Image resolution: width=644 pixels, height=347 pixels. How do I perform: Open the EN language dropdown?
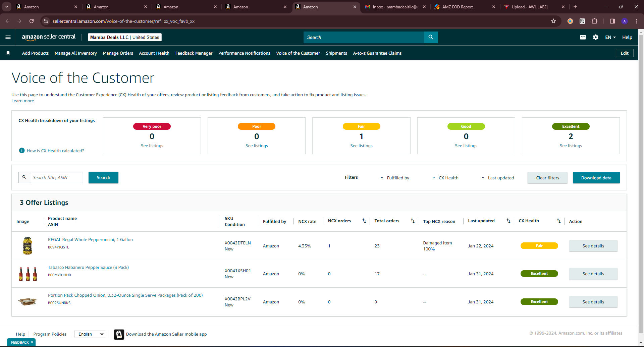click(610, 37)
